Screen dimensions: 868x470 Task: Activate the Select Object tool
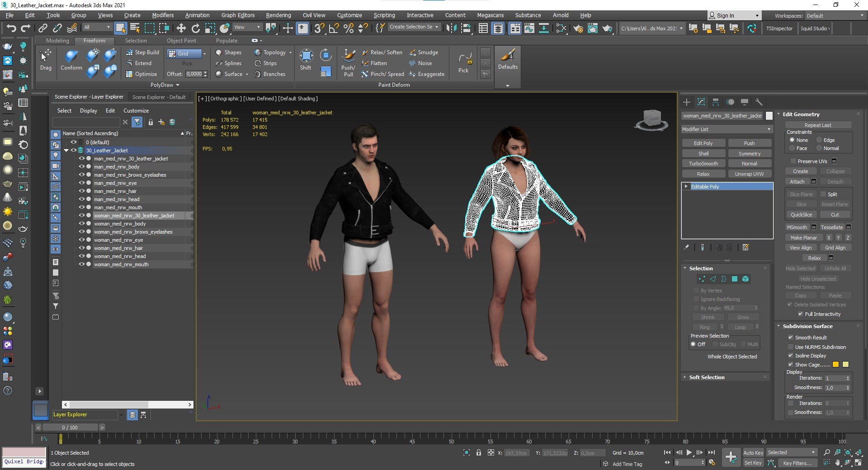[x=120, y=28]
